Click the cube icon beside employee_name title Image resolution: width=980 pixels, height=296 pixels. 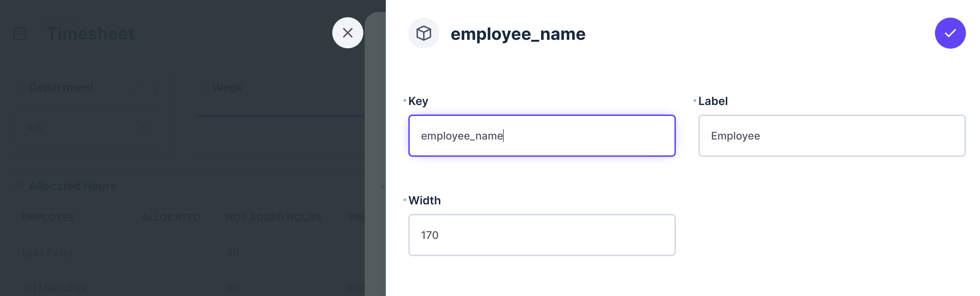(x=423, y=33)
